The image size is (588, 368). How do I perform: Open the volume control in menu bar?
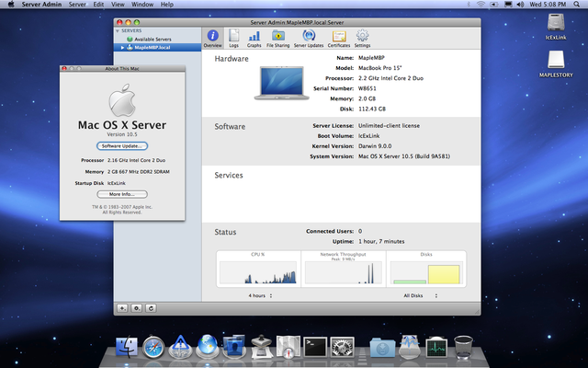pos(520,4)
